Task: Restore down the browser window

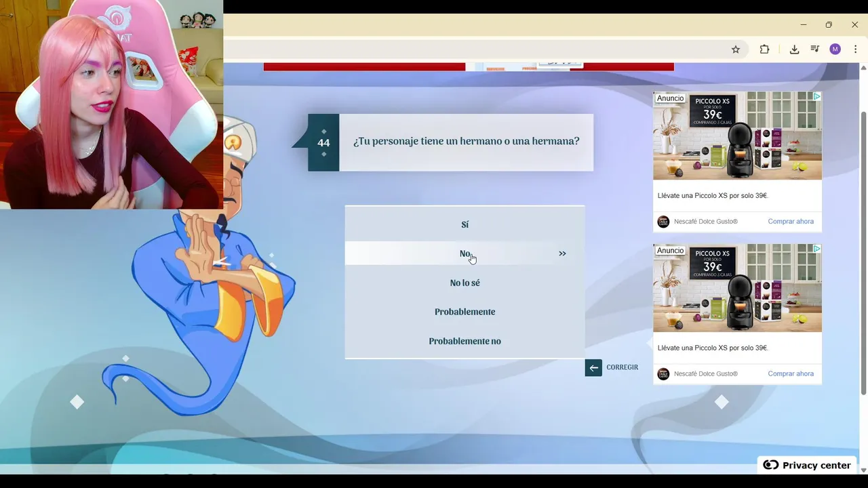Action: [x=829, y=25]
